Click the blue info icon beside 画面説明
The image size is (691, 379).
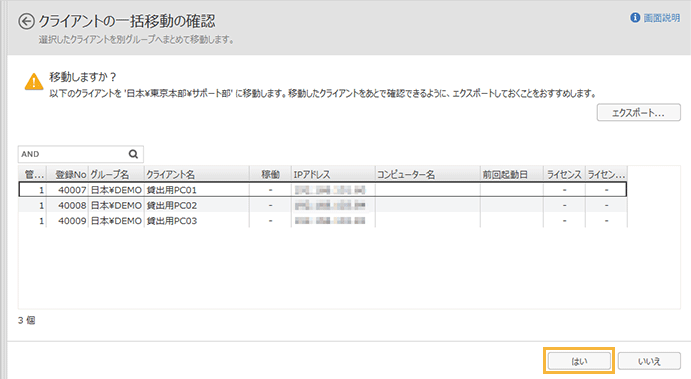point(635,18)
